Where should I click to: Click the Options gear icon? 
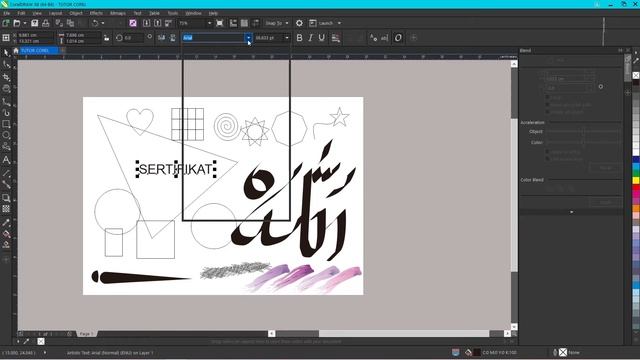click(299, 23)
